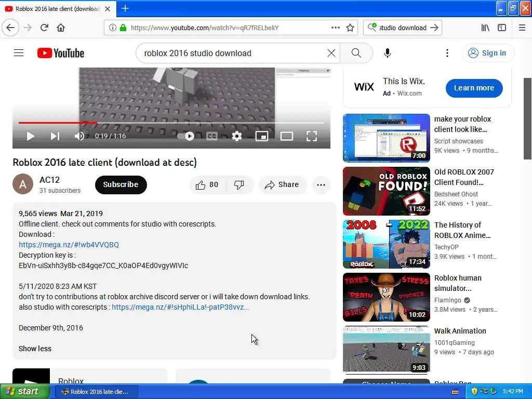Click the network connection tray icon
Screen dimensions: 532x399
(484, 391)
